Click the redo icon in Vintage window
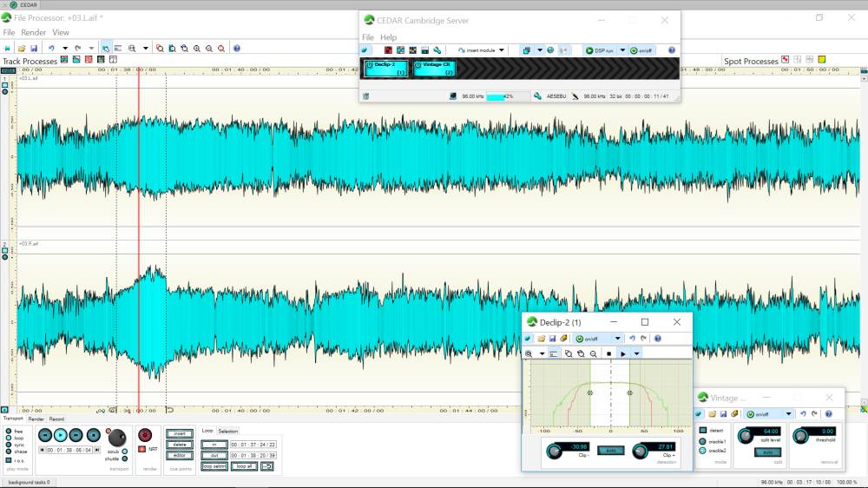The image size is (868, 488). pyautogui.click(x=814, y=414)
